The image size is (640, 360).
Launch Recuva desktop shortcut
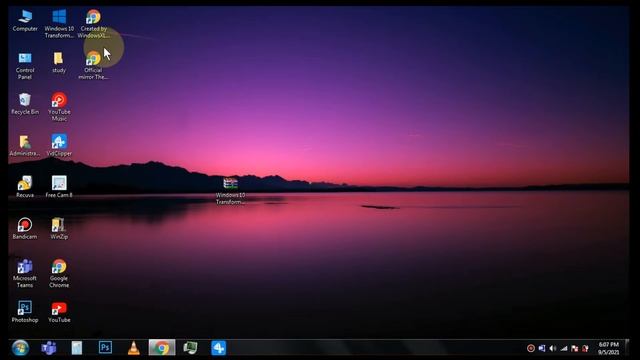pos(25,187)
